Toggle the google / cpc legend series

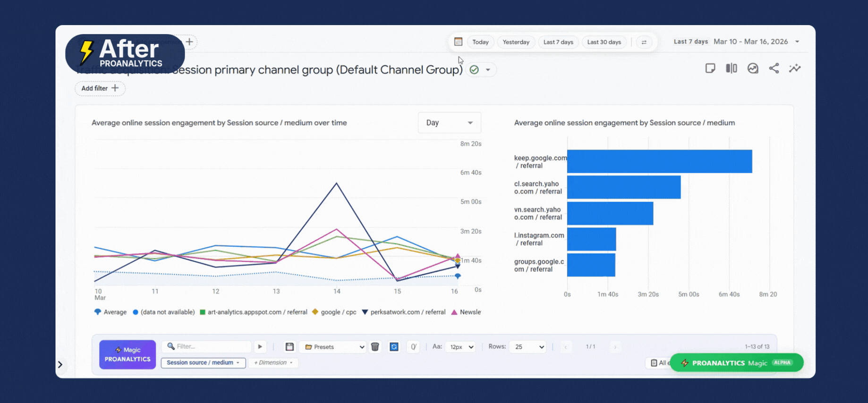tap(334, 312)
